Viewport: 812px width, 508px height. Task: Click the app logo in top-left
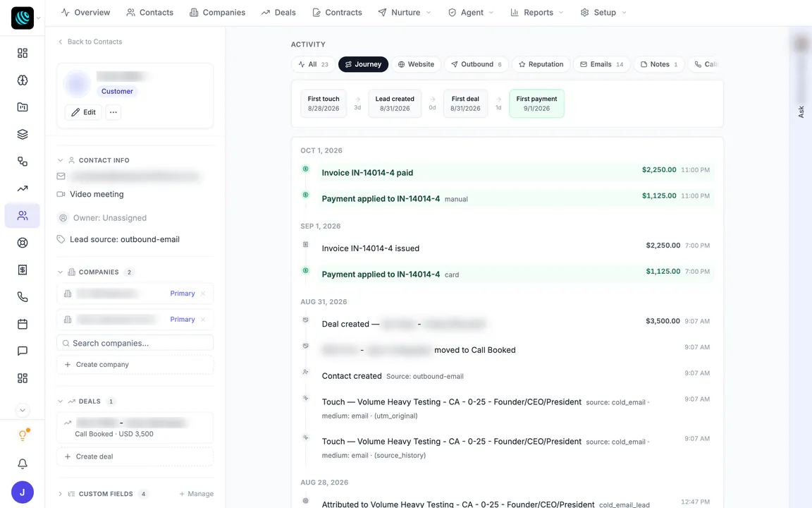tap(23, 18)
